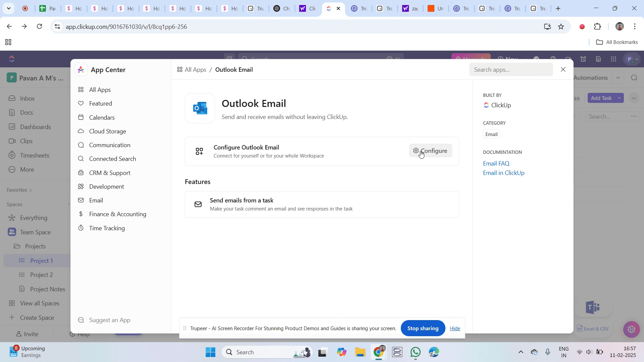Click the Search apps input field
This screenshot has height=362, width=644.
click(511, 70)
